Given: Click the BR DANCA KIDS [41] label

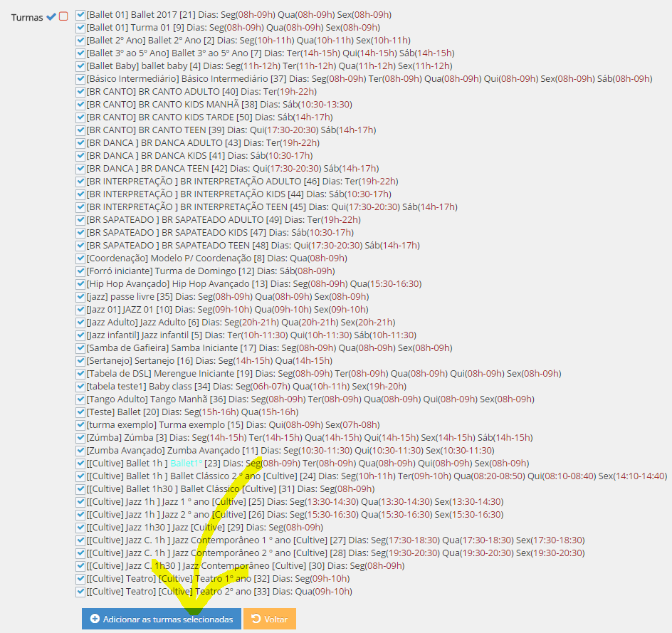Looking at the screenshot, I should pos(200,155).
